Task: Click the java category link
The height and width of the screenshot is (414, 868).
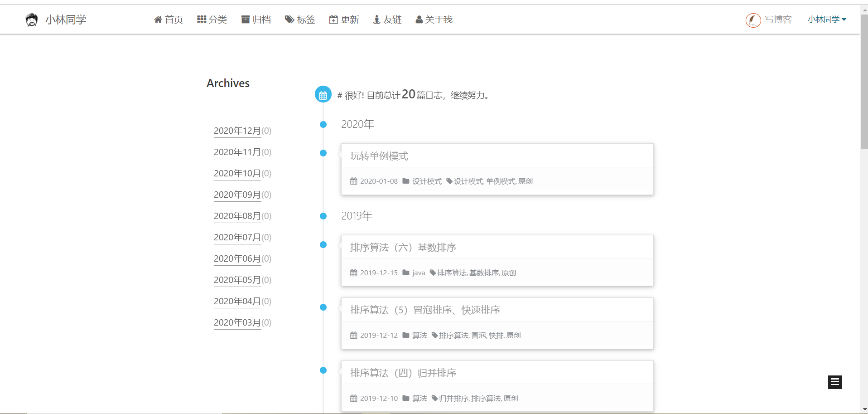Action: tap(419, 273)
